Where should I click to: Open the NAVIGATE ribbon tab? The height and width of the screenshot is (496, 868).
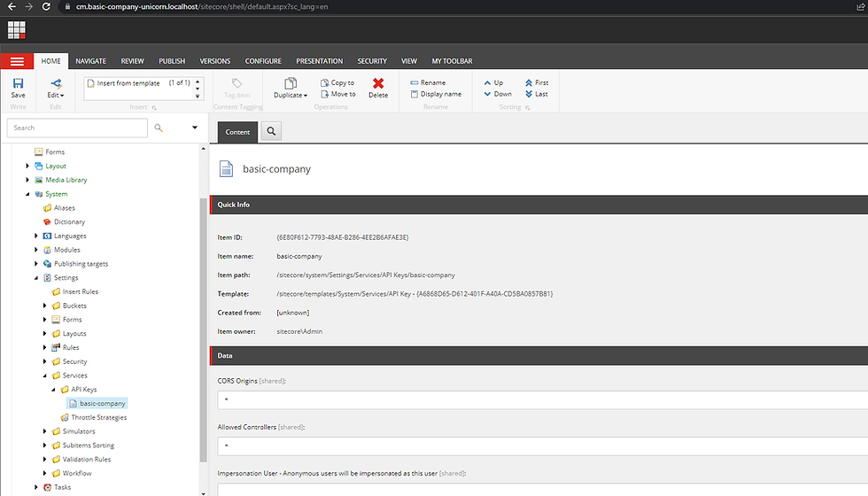point(90,61)
